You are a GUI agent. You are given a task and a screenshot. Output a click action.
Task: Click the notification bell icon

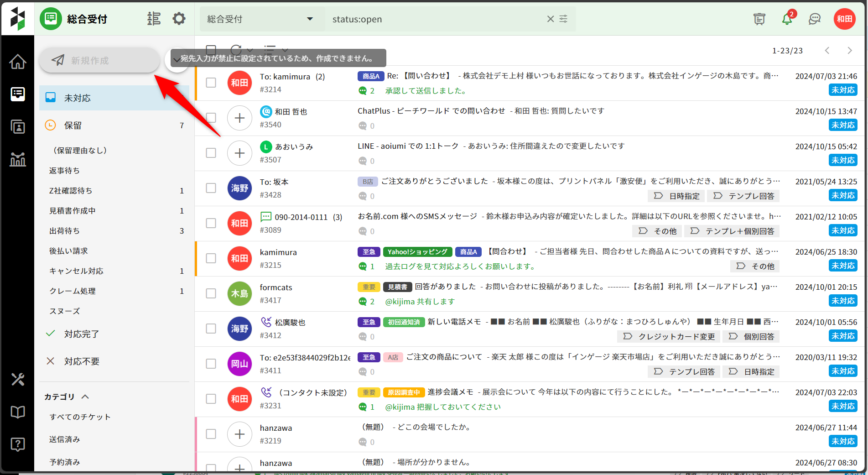pyautogui.click(x=787, y=19)
